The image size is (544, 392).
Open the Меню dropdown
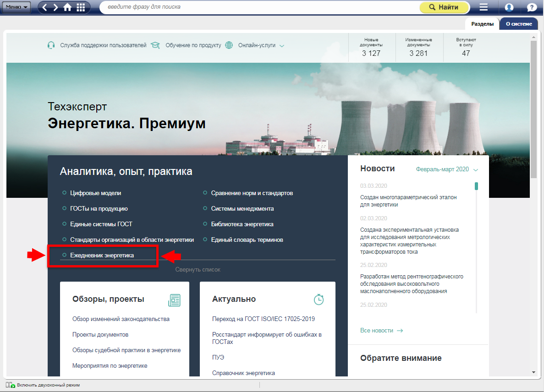(17, 7)
